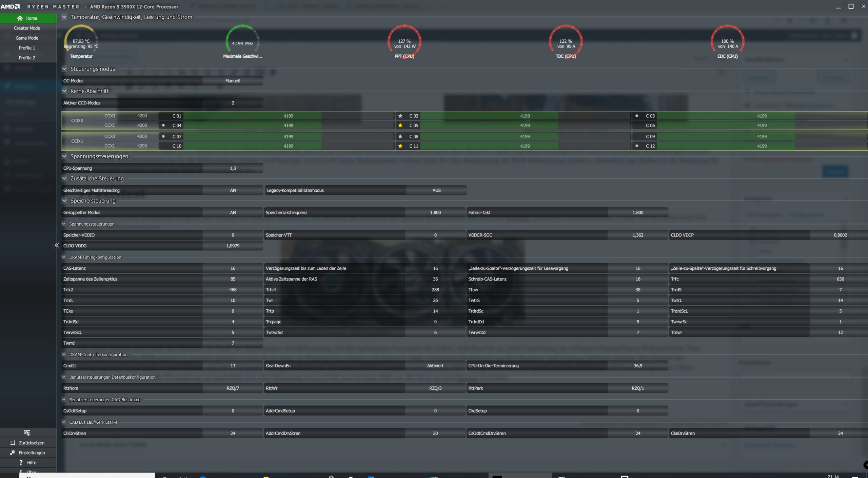
Task: Switch to Game Mode profile
Action: click(x=28, y=38)
